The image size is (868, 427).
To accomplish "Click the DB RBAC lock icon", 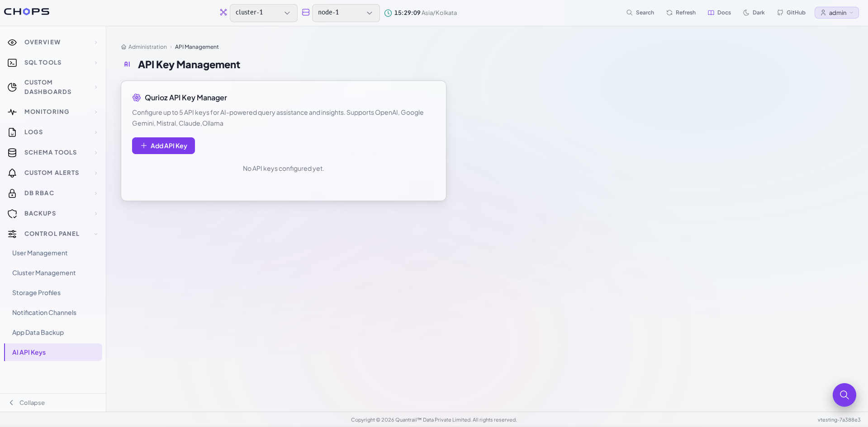I will click(12, 193).
